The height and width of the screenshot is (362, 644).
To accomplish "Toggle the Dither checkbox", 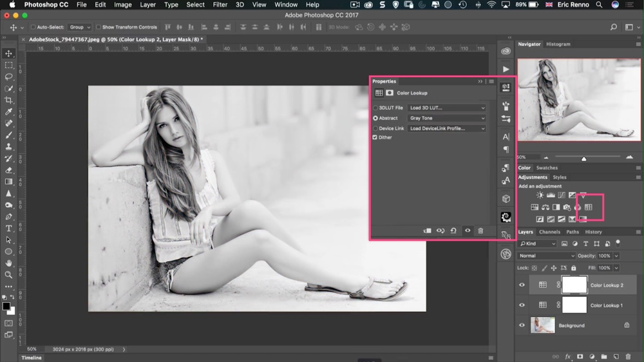I will [x=375, y=137].
